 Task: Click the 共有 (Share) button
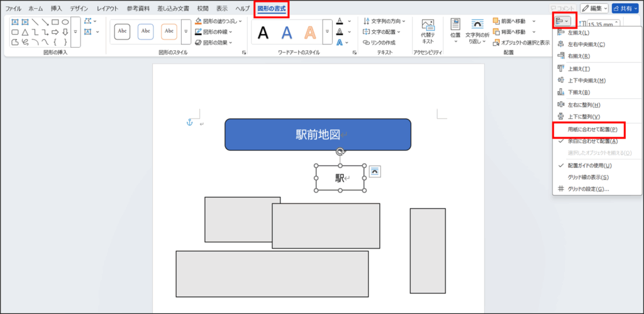(x=627, y=8)
